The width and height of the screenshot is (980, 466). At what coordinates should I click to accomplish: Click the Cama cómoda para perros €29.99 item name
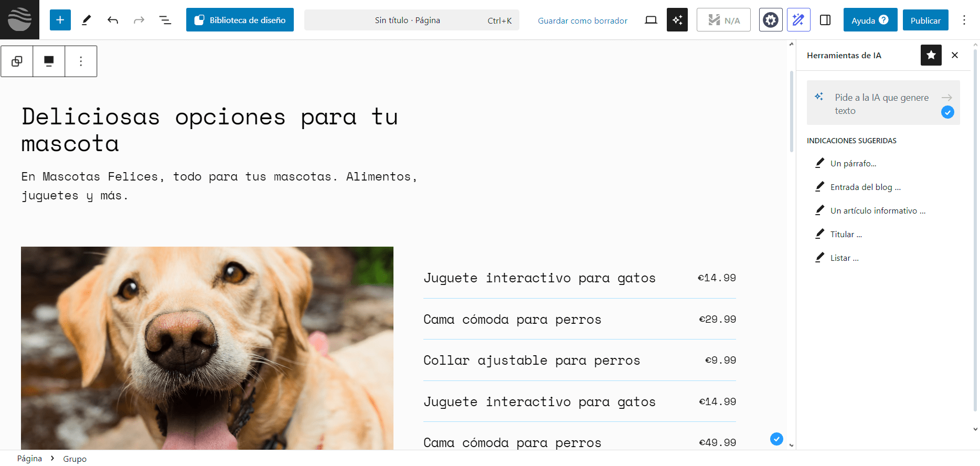pos(512,319)
